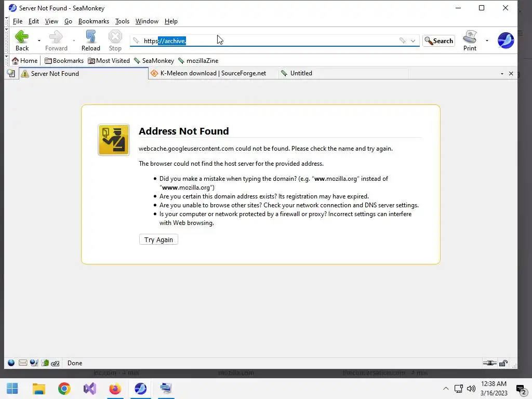Image resolution: width=532 pixels, height=399 pixels.
Task: Open File Explorer from taskbar
Action: [38, 389]
